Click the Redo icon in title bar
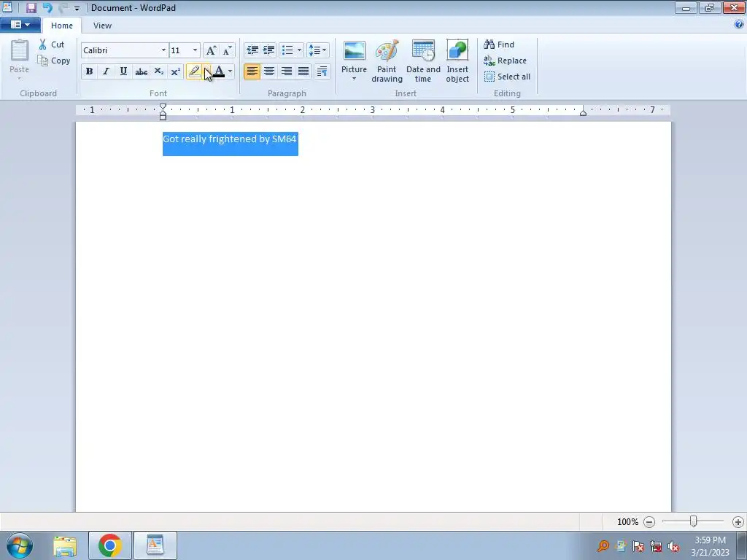 [x=63, y=7]
